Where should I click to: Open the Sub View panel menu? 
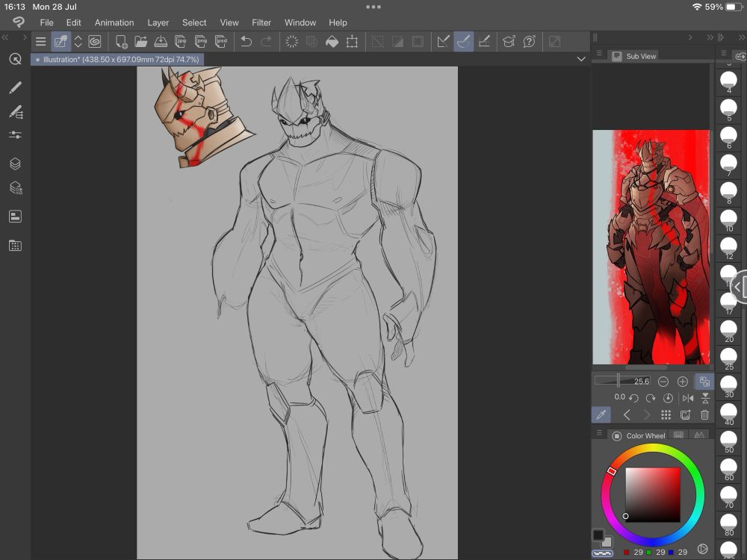point(598,55)
